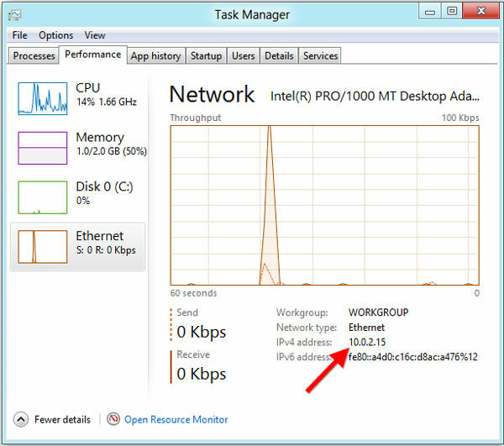This screenshot has width=504, height=446.
Task: Minimize the Task Manager window
Action: click(x=430, y=12)
